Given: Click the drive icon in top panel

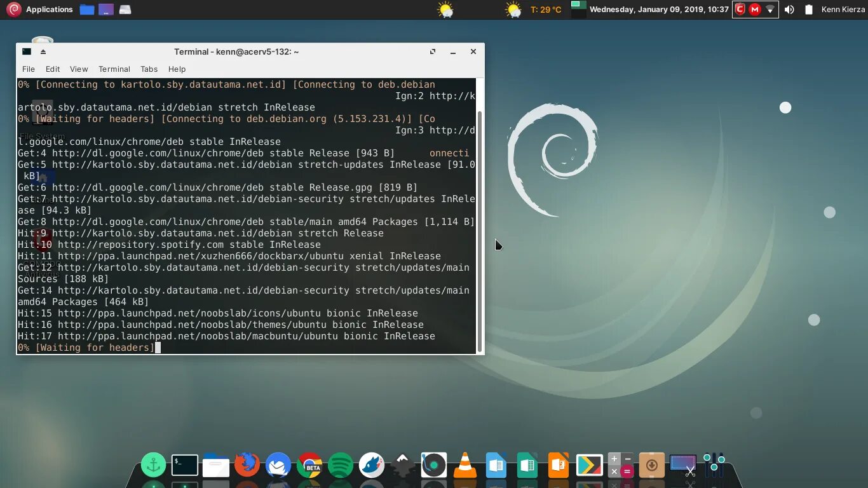Looking at the screenshot, I should click(125, 10).
